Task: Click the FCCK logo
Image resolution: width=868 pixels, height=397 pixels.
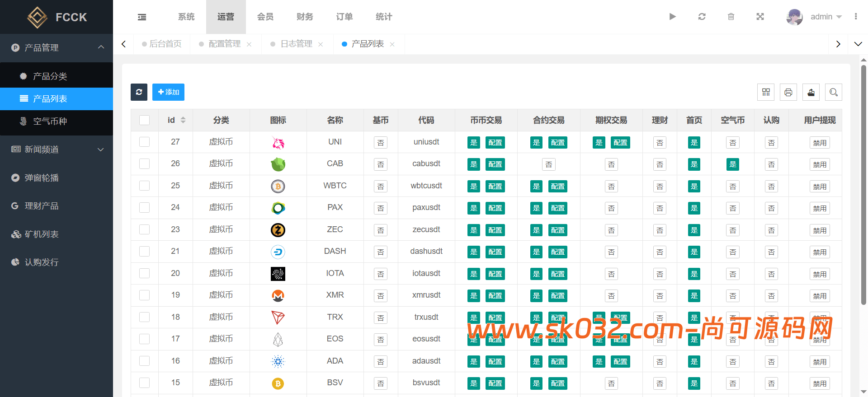Action: click(57, 17)
